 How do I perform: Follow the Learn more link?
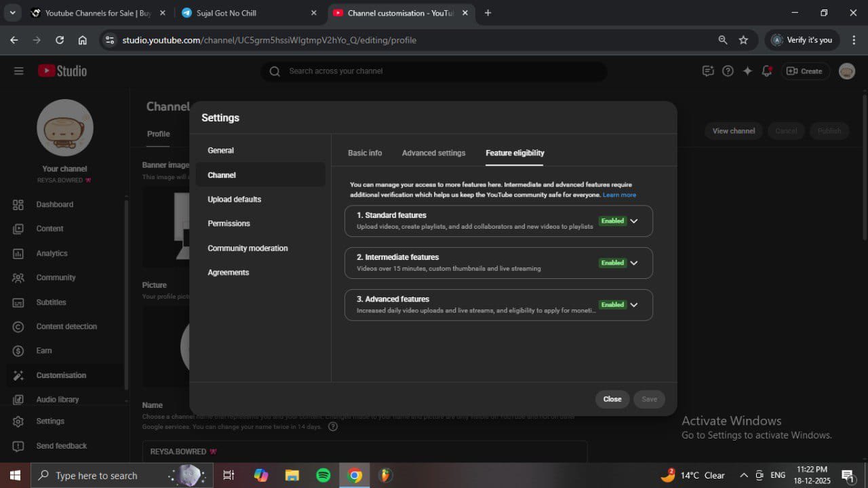(619, 195)
